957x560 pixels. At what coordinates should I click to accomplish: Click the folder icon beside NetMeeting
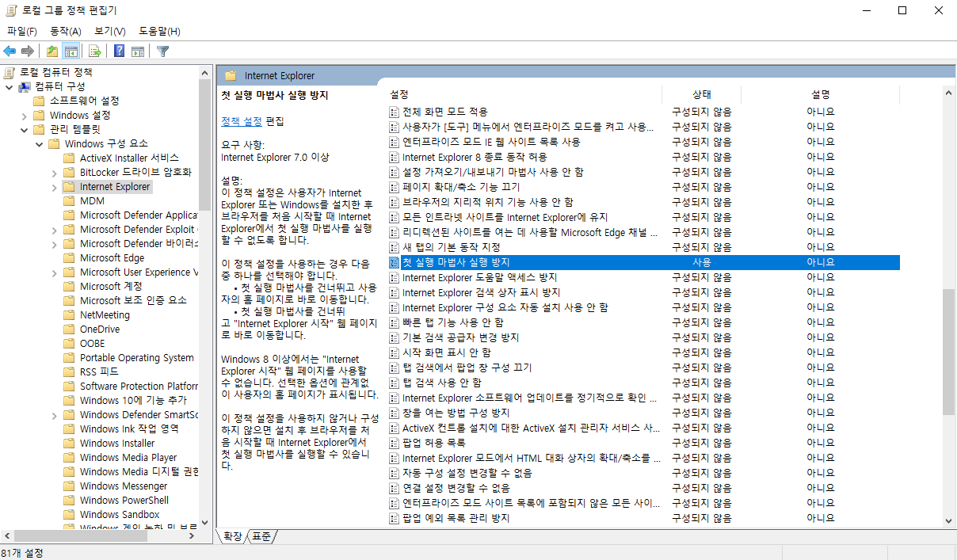69,315
